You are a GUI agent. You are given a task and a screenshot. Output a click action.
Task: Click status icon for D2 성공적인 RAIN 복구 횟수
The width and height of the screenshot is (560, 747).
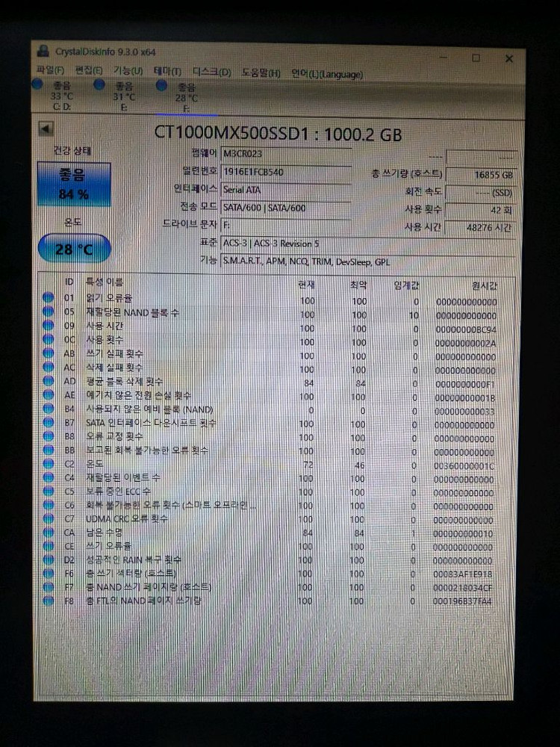click(x=49, y=560)
